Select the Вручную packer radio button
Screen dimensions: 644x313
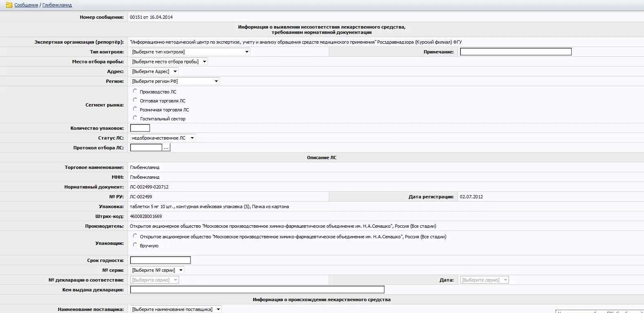pos(135,245)
